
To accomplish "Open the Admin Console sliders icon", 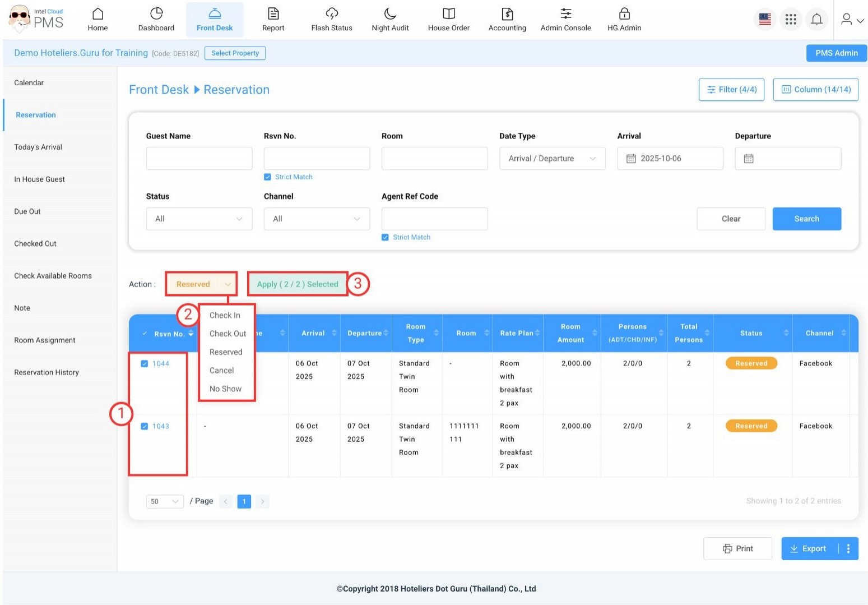I will (565, 13).
